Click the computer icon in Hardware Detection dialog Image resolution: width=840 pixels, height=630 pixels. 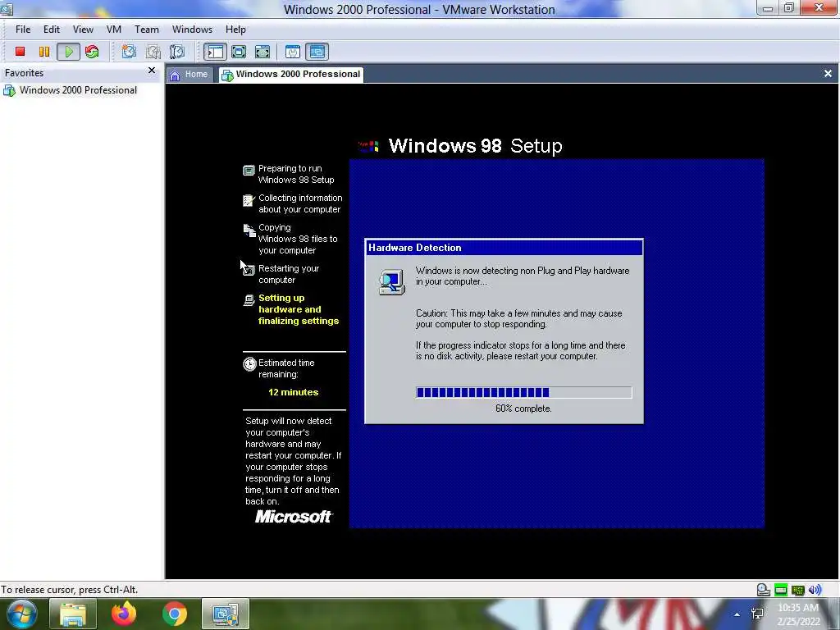pyautogui.click(x=391, y=282)
